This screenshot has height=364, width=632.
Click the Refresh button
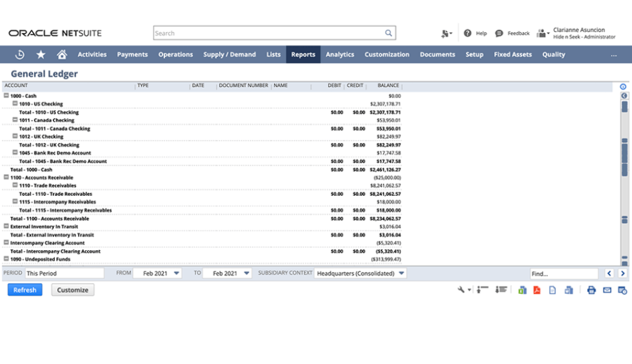[x=25, y=290]
